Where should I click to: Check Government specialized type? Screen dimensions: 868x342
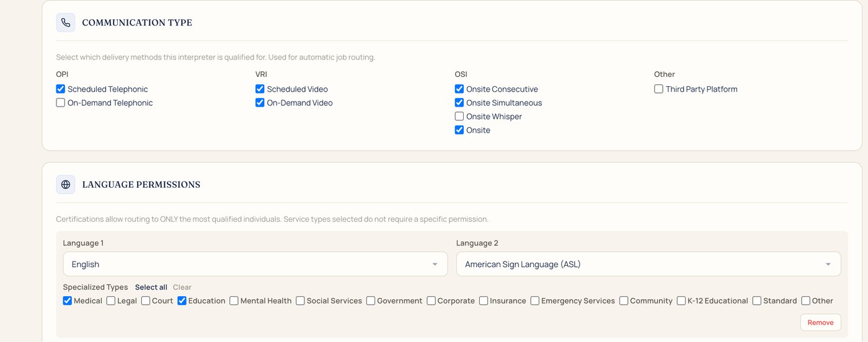[371, 301]
